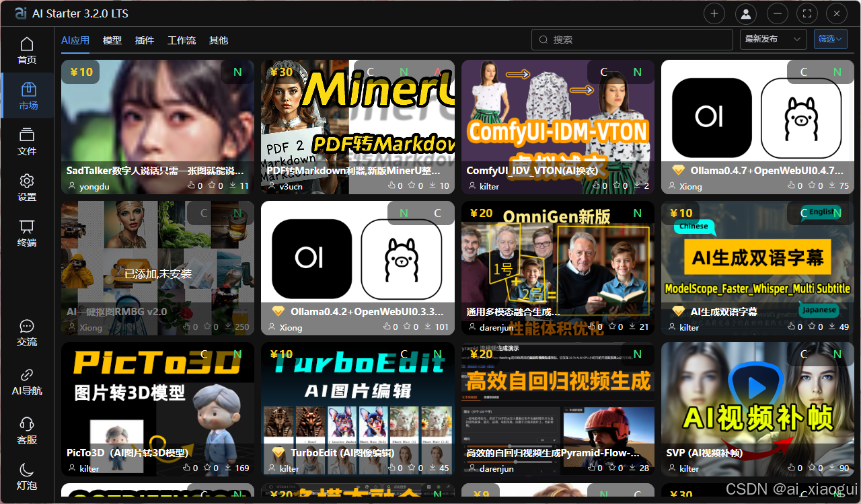
Task: Click diamond icon on Ollama0.4.7 card
Action: [679, 170]
